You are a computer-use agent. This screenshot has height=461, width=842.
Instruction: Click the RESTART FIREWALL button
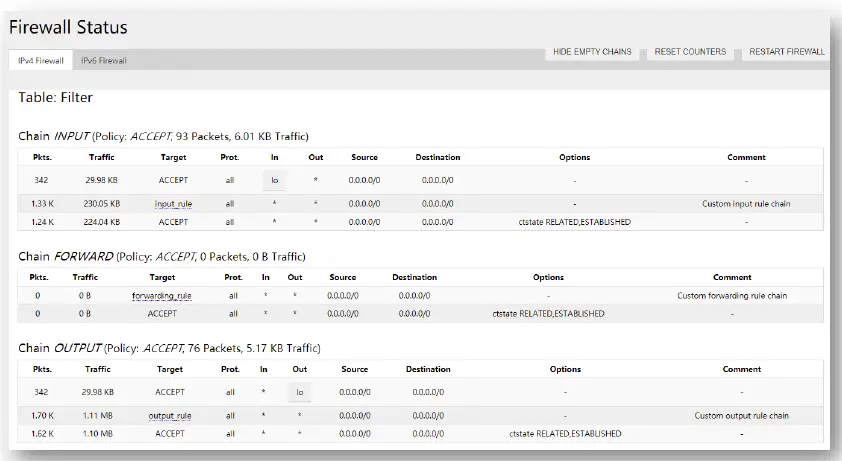787,52
